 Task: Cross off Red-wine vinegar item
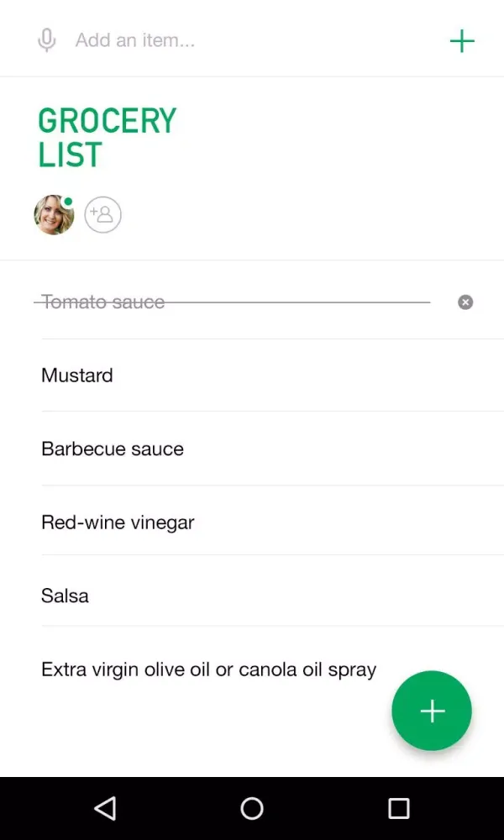[x=118, y=522]
